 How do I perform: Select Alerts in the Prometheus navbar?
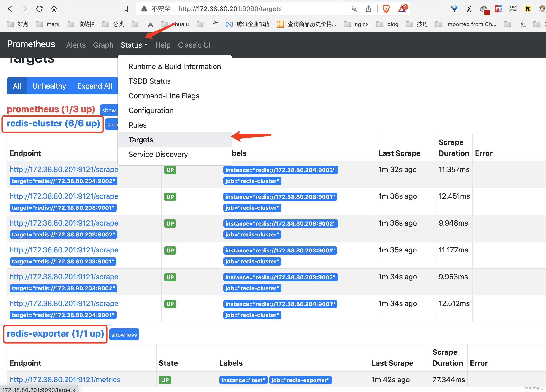[76, 45]
